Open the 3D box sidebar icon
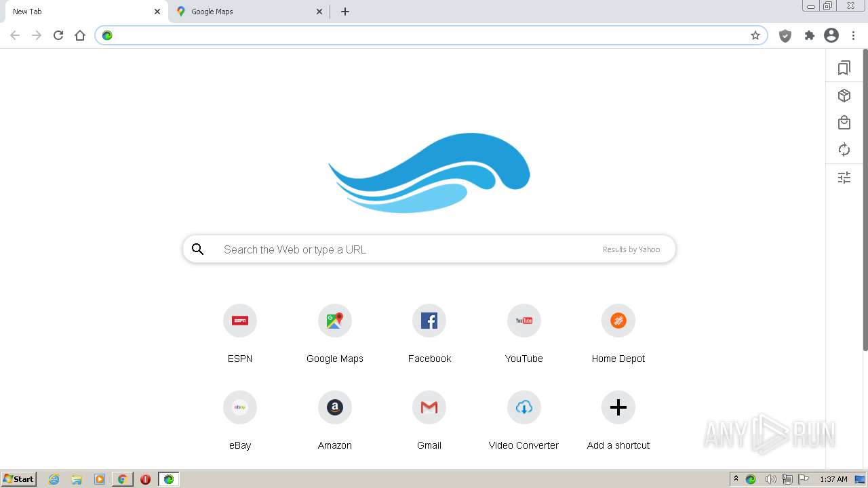Image resolution: width=868 pixels, height=488 pixels. (x=844, y=96)
